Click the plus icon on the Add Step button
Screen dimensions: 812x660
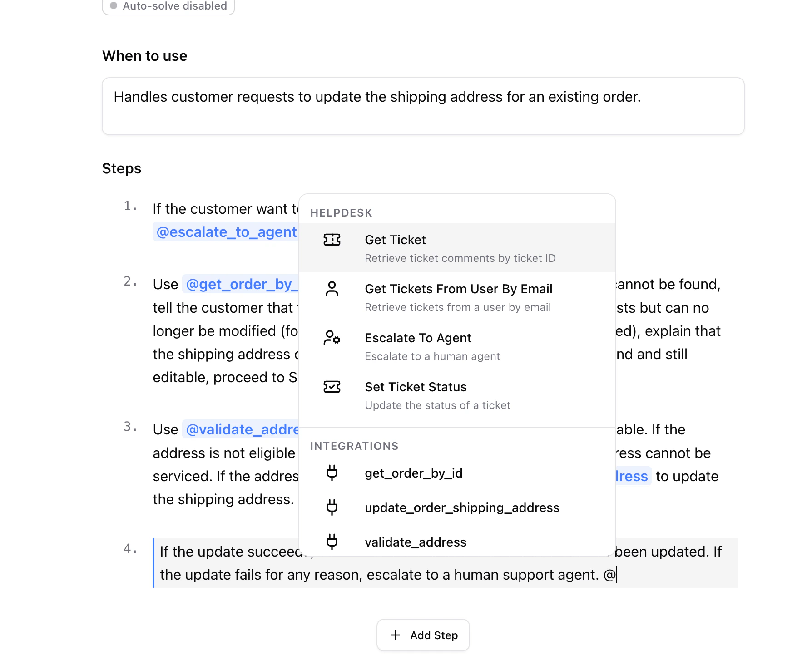click(396, 635)
